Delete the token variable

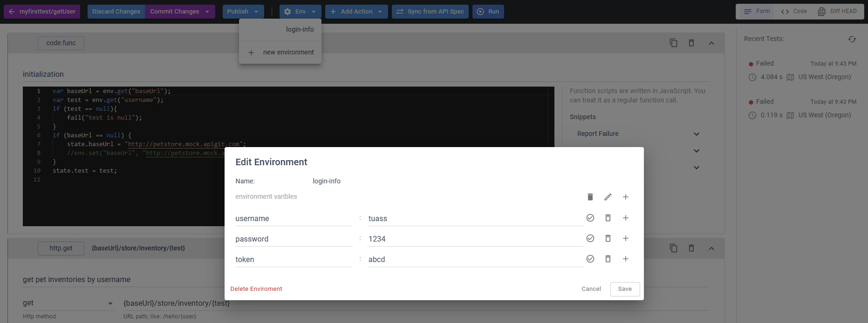pyautogui.click(x=608, y=259)
